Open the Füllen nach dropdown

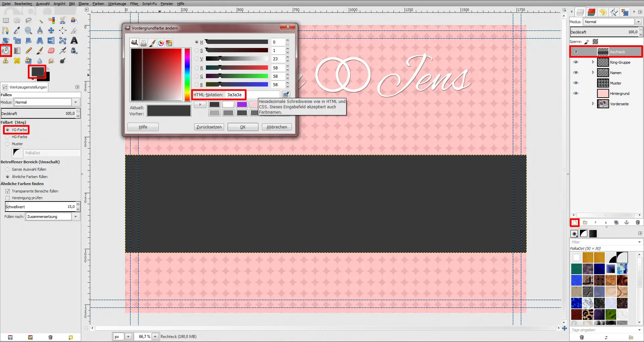click(76, 216)
